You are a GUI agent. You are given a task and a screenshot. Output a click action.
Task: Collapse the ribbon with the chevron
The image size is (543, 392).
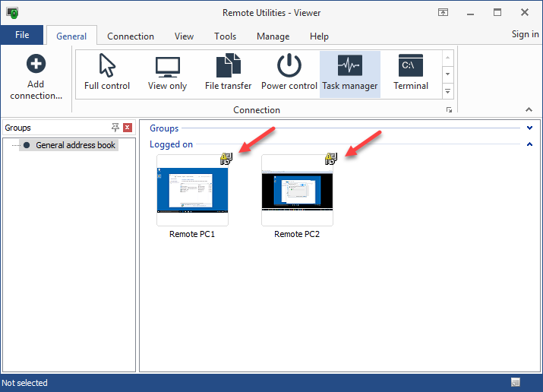click(x=529, y=109)
